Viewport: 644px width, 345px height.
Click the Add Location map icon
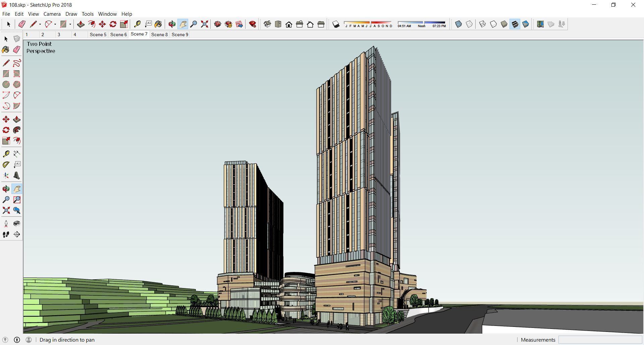pyautogui.click(x=540, y=24)
